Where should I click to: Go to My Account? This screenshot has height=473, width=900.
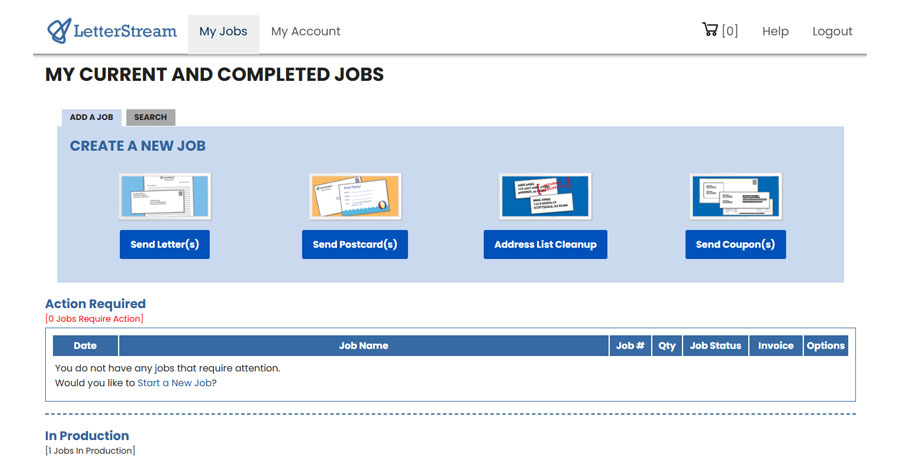306,31
